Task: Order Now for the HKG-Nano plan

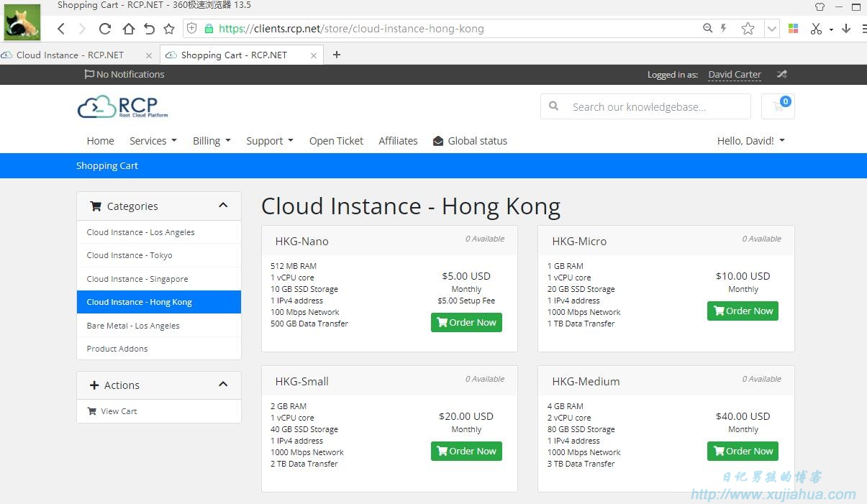Action: [466, 322]
